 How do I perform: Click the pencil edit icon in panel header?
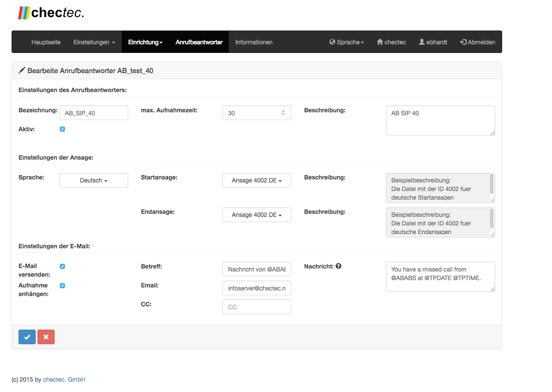pyautogui.click(x=22, y=70)
